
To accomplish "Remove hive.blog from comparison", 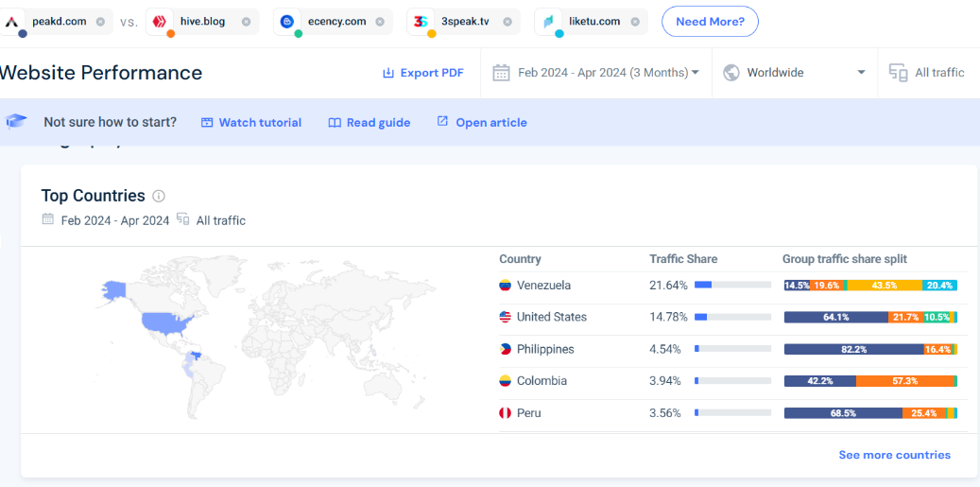I will click(246, 21).
